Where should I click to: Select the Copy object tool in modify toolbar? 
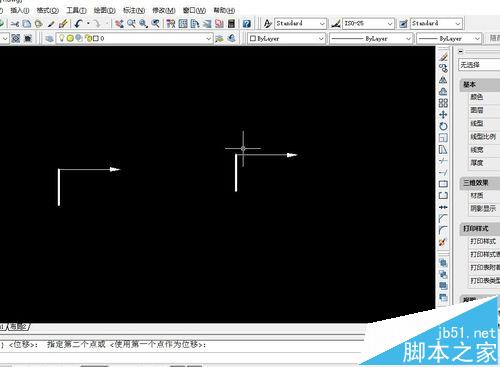[x=443, y=69]
